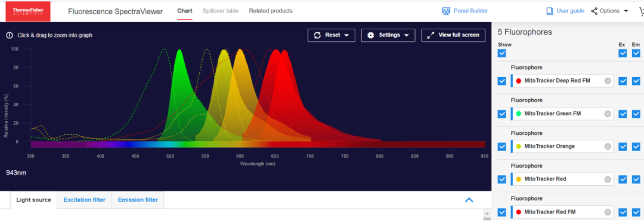Screen dimensions: 644x221
Task: Click the Thermo Fisher Scientific logo
Action: (28, 11)
